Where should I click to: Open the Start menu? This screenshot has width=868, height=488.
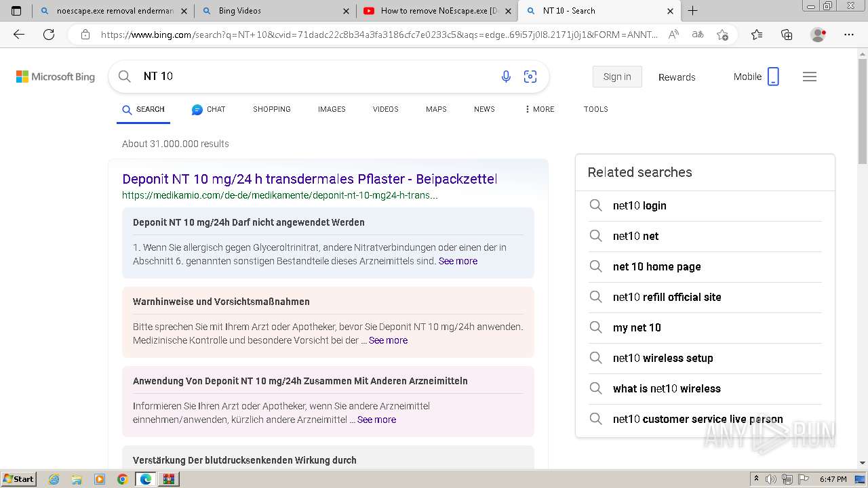click(19, 479)
